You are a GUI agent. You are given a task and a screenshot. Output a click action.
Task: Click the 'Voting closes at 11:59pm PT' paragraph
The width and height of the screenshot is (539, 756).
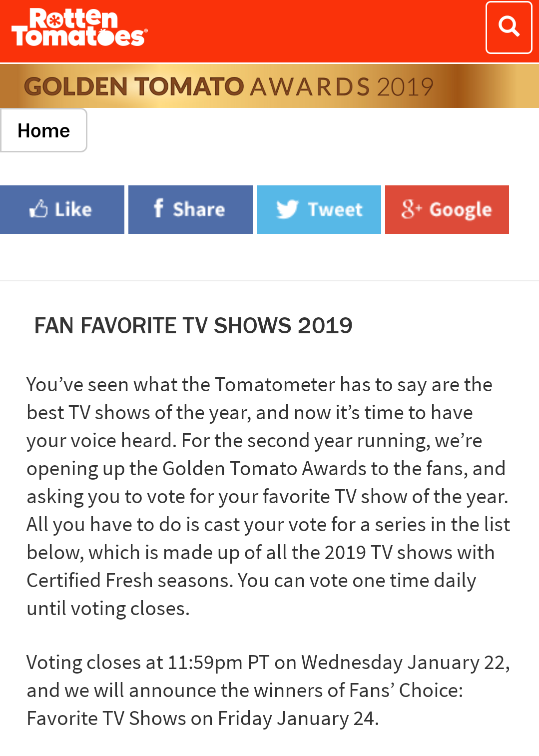(x=268, y=690)
